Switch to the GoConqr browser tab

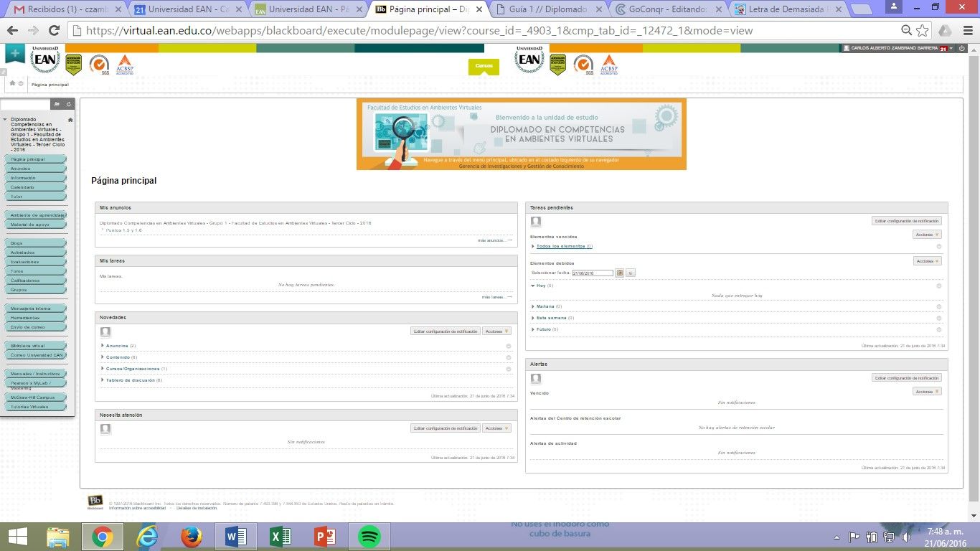tap(667, 9)
